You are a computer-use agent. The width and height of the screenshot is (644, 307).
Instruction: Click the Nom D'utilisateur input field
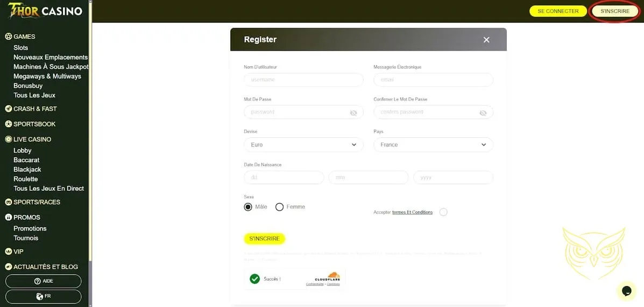coord(303,80)
